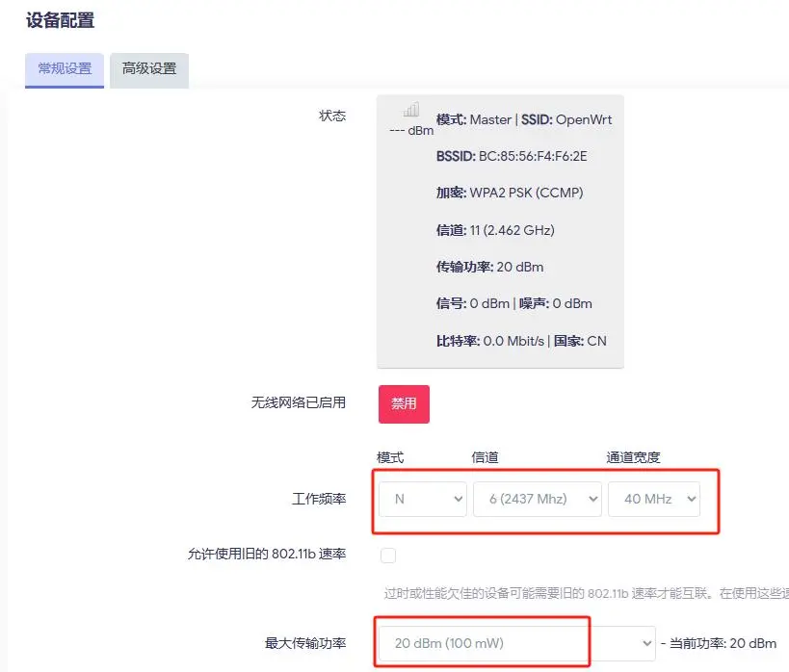The width and height of the screenshot is (789, 672).
Task: Click the 加密: WPA2 PSK (CCMP) line
Action: [510, 193]
